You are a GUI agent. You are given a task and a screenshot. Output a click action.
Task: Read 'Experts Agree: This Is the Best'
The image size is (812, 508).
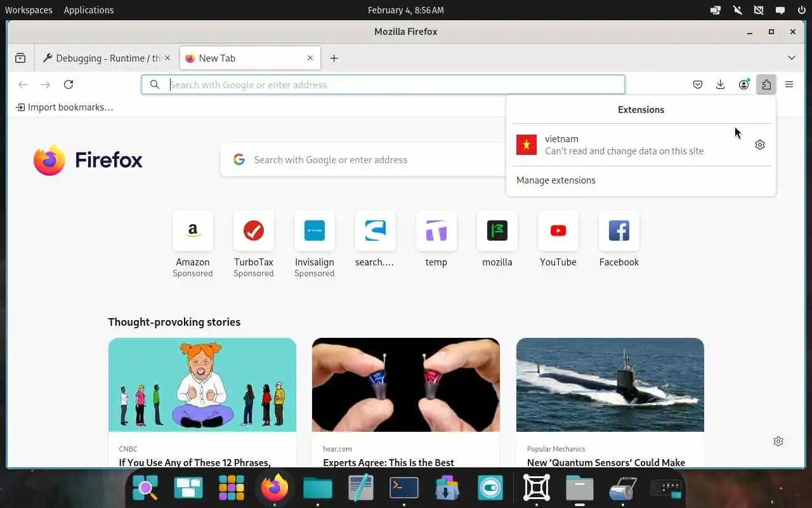click(x=388, y=462)
